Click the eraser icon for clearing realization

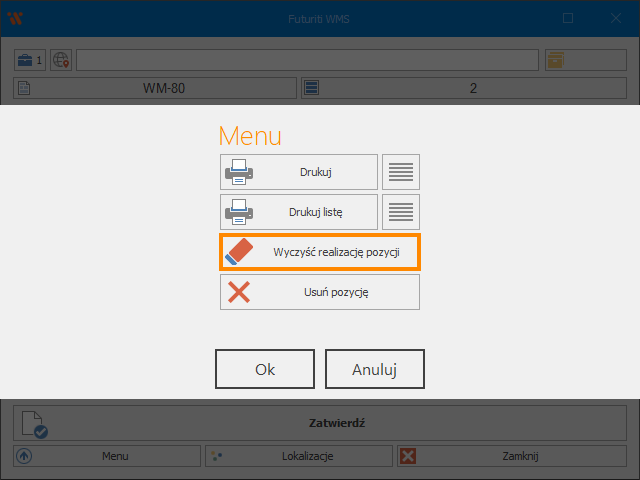(239, 252)
